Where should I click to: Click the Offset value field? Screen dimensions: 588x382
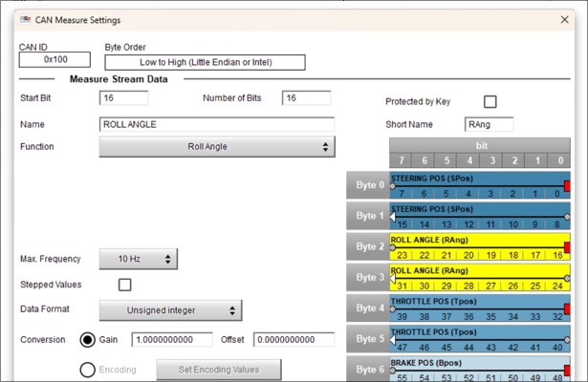tap(293, 340)
